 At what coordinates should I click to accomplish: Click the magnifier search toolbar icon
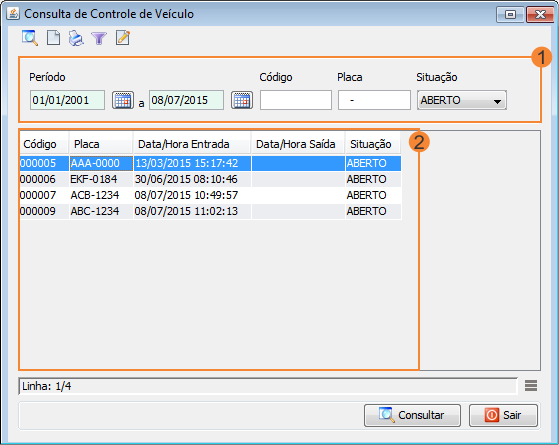pyautogui.click(x=30, y=38)
